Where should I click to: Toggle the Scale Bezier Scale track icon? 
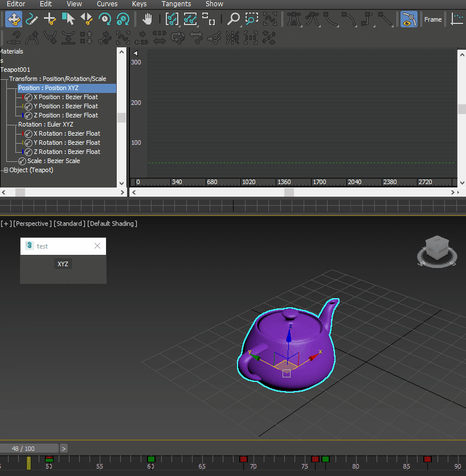click(x=22, y=161)
